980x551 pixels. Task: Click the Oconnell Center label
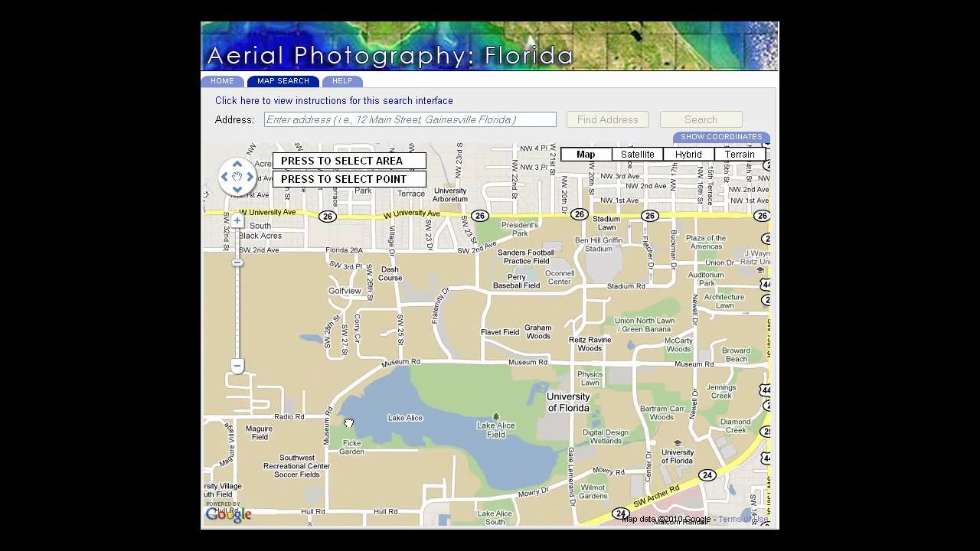(560, 277)
